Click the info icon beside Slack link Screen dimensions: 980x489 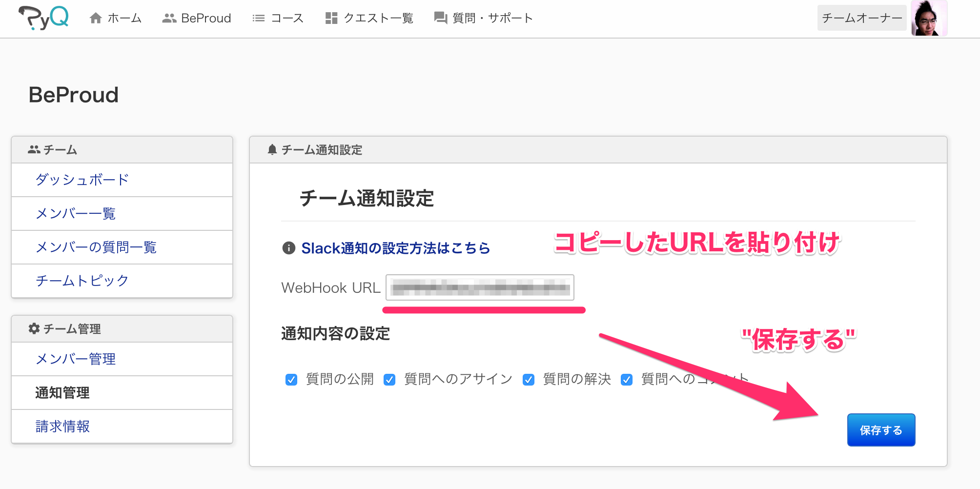pyautogui.click(x=288, y=248)
